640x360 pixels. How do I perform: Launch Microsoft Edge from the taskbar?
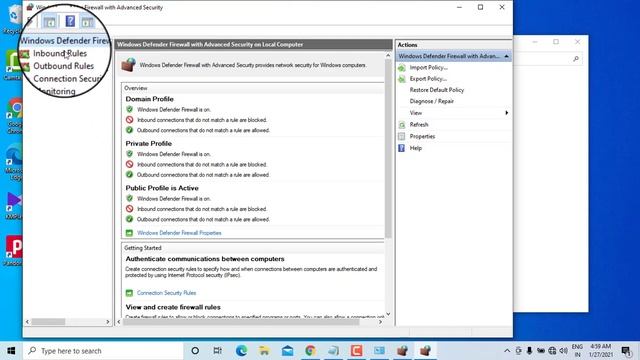[x=241, y=351]
